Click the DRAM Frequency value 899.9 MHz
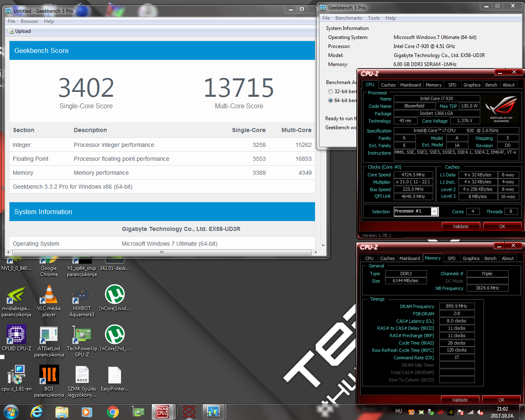Screen dimensions: 525x420 457,306
